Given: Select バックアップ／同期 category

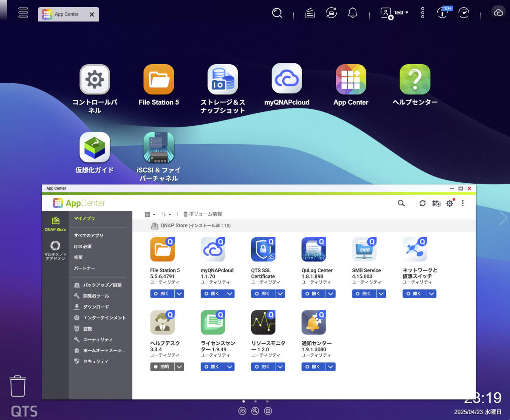Looking at the screenshot, I should click(x=98, y=285).
